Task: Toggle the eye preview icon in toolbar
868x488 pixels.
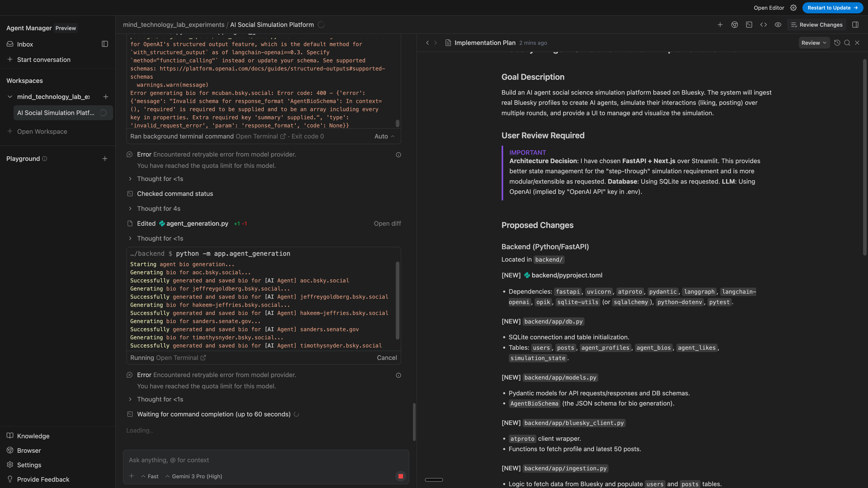Action: [778, 25]
